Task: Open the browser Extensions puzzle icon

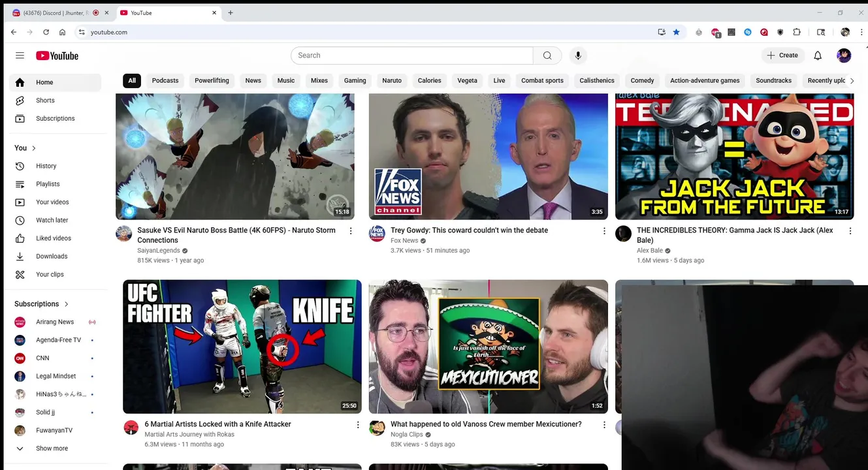Action: pyautogui.click(x=797, y=32)
